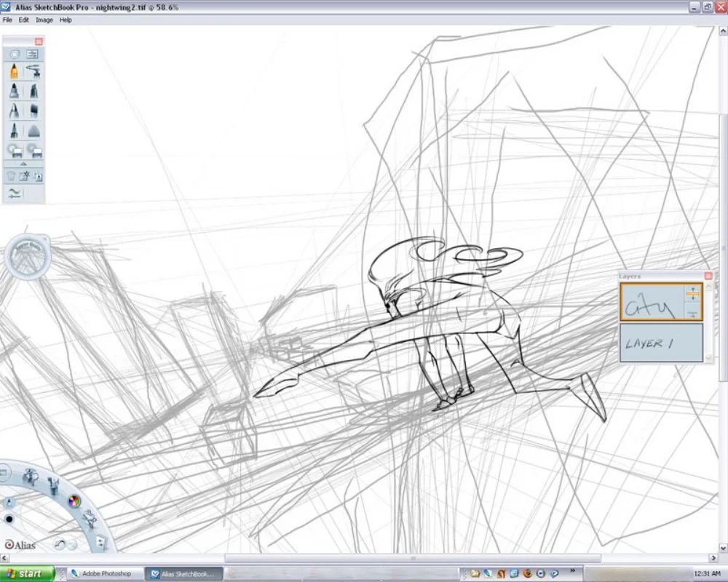Click scroll down arrow of canvas
728x582 pixels.
tap(723, 548)
